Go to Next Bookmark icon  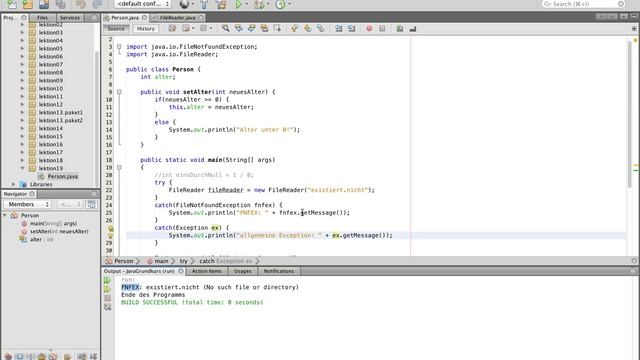click(x=307, y=29)
